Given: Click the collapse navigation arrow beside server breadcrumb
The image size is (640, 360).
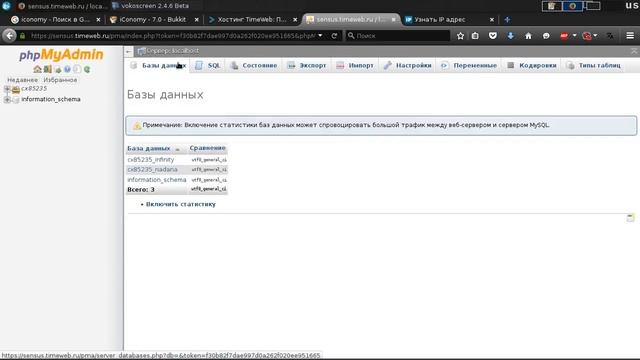Looking at the screenshot, I should point(129,51).
